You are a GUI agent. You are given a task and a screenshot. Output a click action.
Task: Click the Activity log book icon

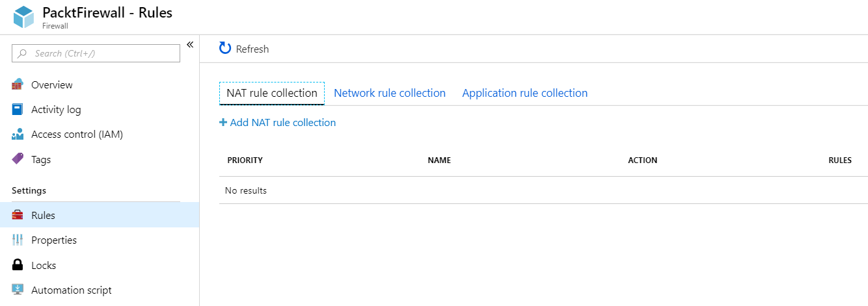click(x=18, y=110)
